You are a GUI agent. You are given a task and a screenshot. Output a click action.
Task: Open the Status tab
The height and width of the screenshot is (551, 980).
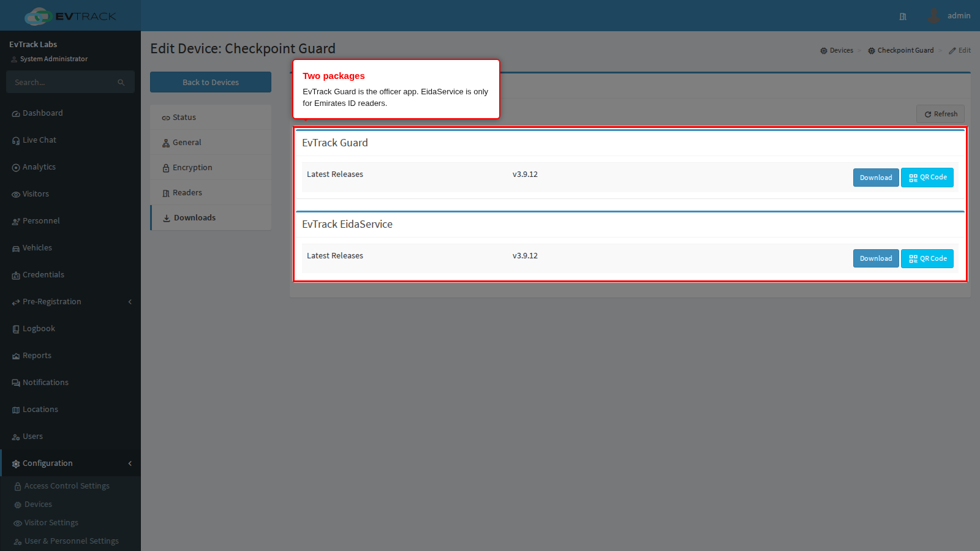tap(211, 118)
